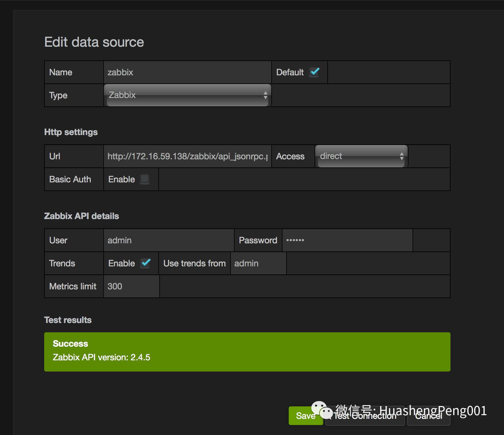504x435 pixels.
Task: Click the Basic Auth label
Action: click(70, 179)
